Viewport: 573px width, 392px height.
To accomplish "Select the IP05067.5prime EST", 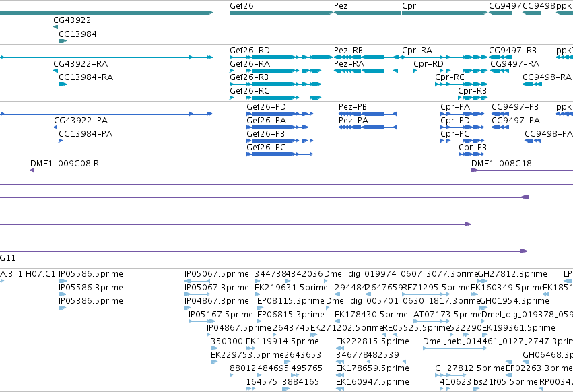I will coord(197,281).
